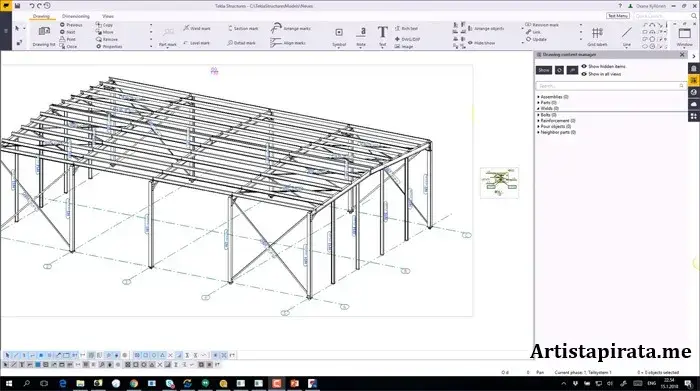Open the Tekla file menu
The image size is (700, 391).
6,6
